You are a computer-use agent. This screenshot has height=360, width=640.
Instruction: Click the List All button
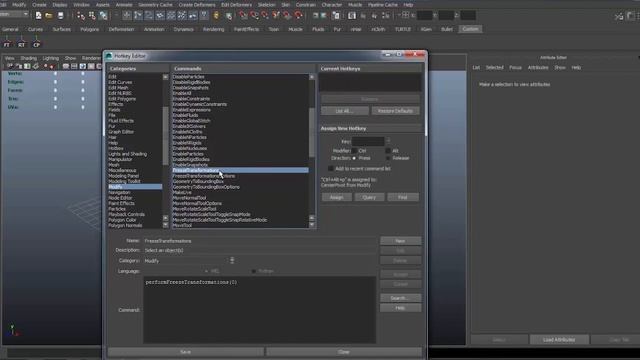click(345, 111)
